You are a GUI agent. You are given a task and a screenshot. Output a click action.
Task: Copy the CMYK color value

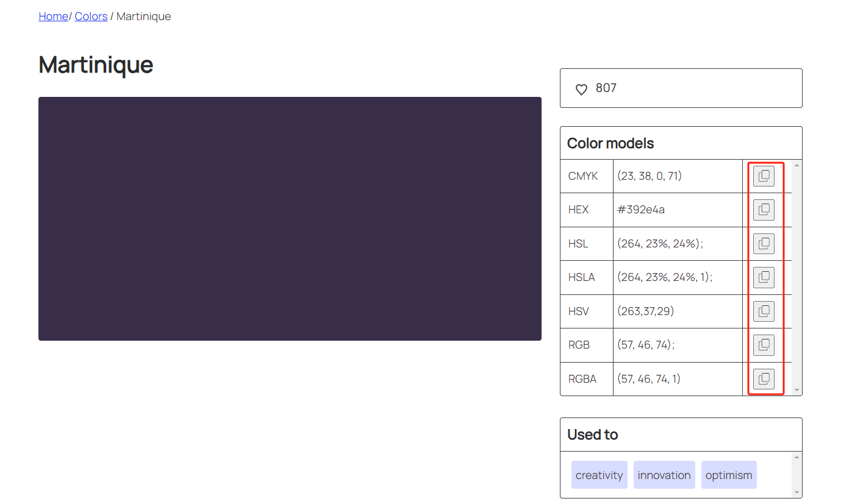(x=764, y=176)
